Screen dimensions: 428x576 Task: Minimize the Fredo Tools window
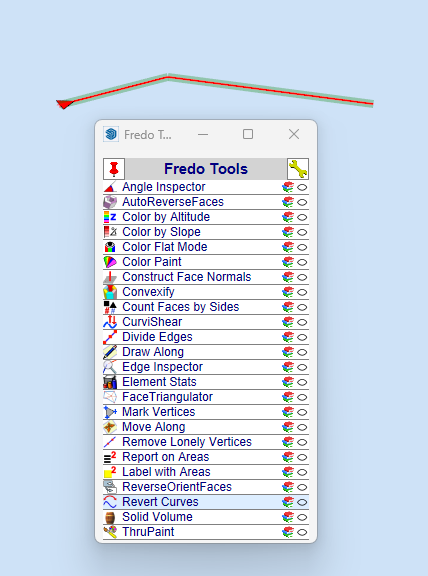click(x=203, y=134)
